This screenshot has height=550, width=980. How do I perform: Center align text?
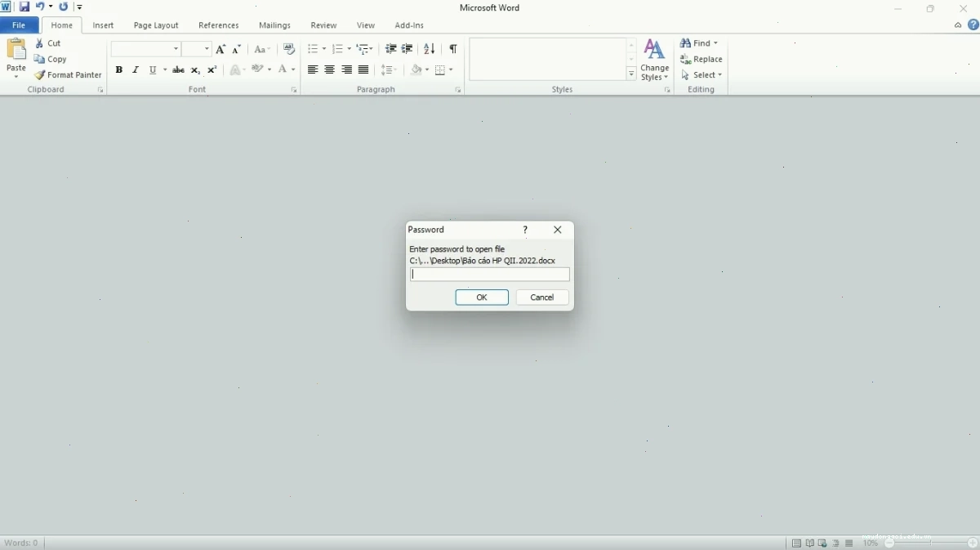330,70
